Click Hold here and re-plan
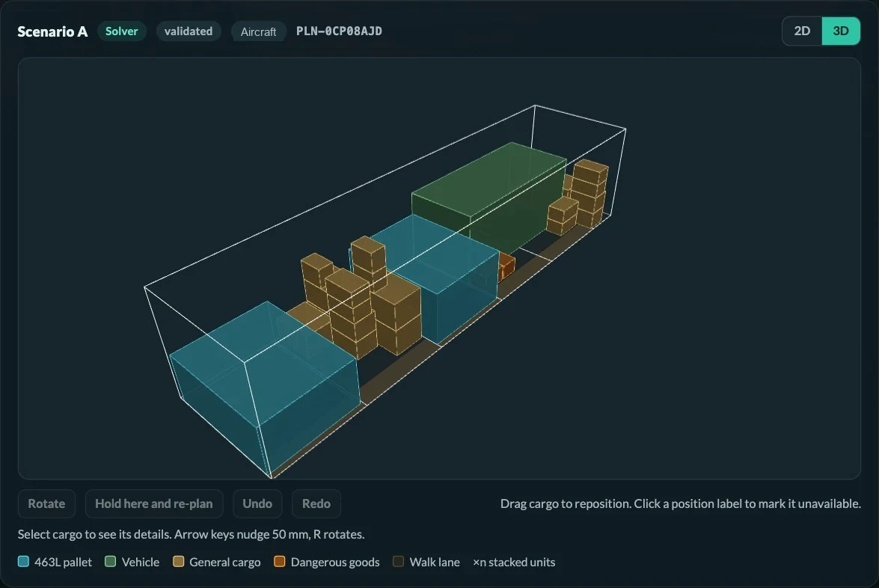This screenshot has width=879, height=588. (x=153, y=503)
